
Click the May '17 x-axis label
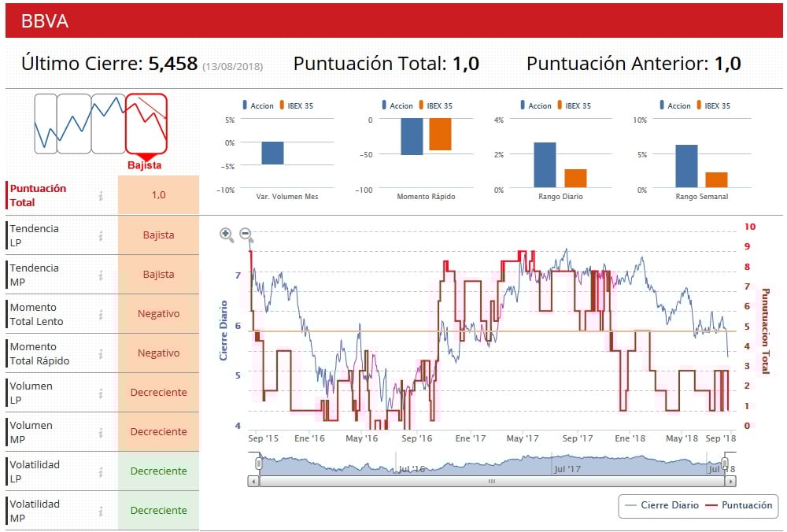click(x=522, y=438)
